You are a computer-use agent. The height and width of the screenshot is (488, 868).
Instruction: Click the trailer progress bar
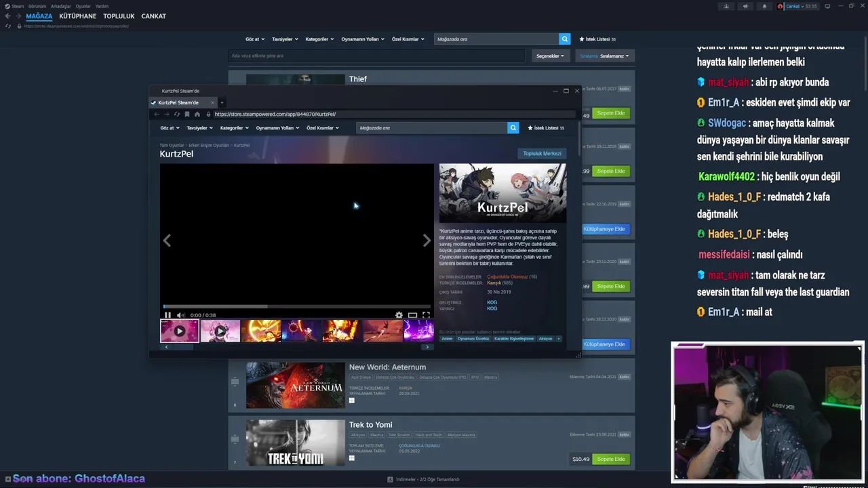click(x=296, y=307)
